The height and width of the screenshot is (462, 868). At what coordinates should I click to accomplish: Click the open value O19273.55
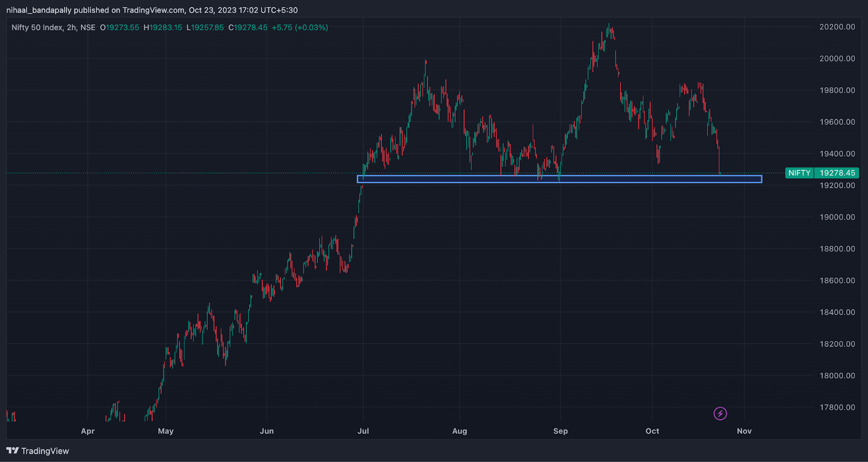[119, 28]
